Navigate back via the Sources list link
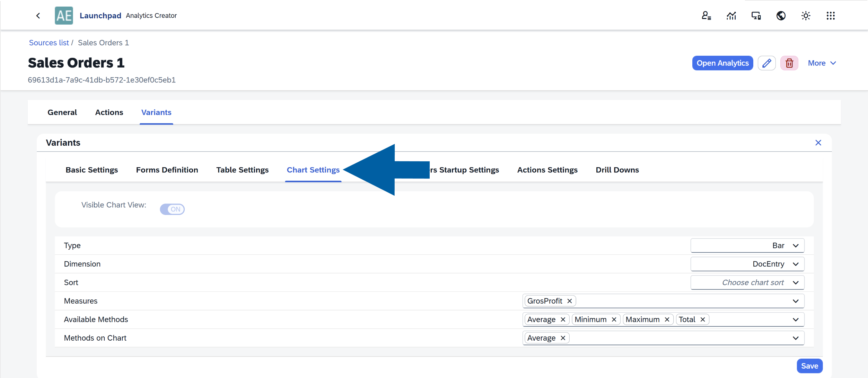868x378 pixels. (x=49, y=42)
